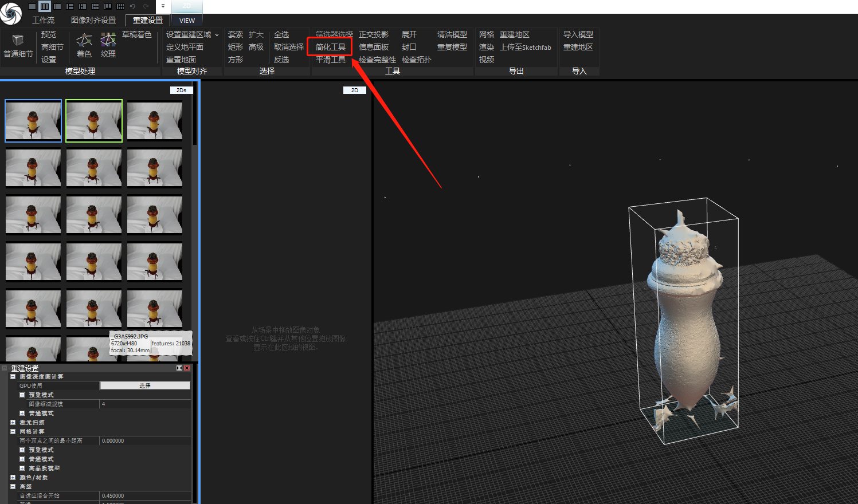
Task: Click 草稿着色 in the ribbon
Action: pos(137,34)
